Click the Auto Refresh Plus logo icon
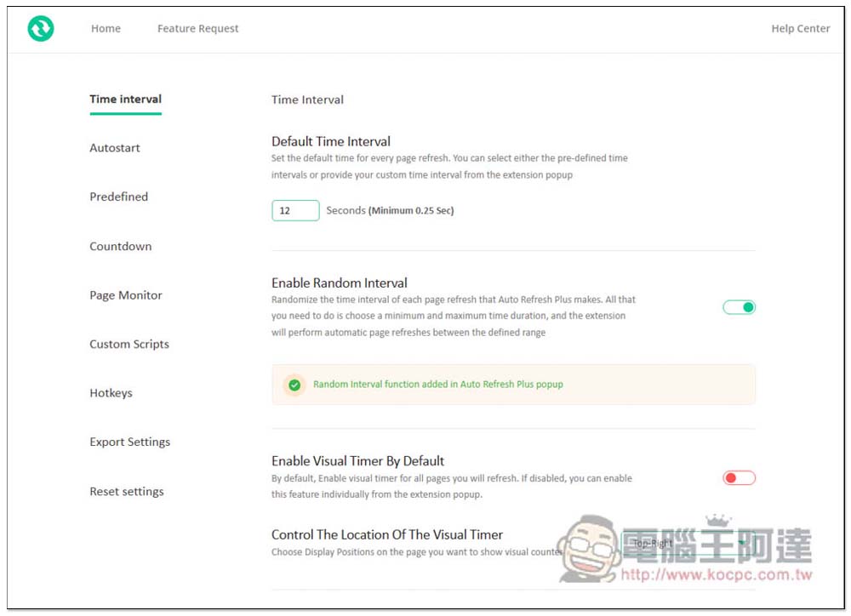The image size is (851, 616). click(x=41, y=28)
